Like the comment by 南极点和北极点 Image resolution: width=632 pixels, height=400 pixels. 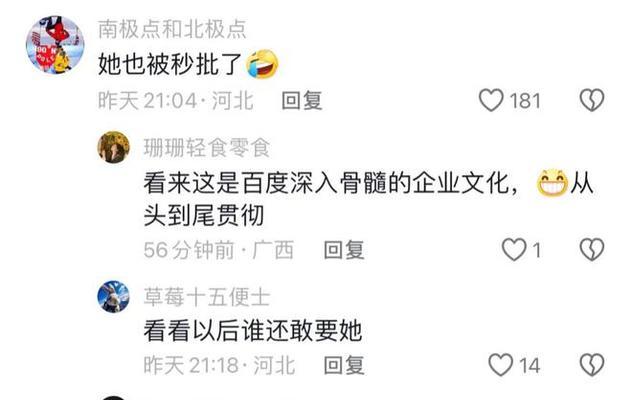[491, 100]
